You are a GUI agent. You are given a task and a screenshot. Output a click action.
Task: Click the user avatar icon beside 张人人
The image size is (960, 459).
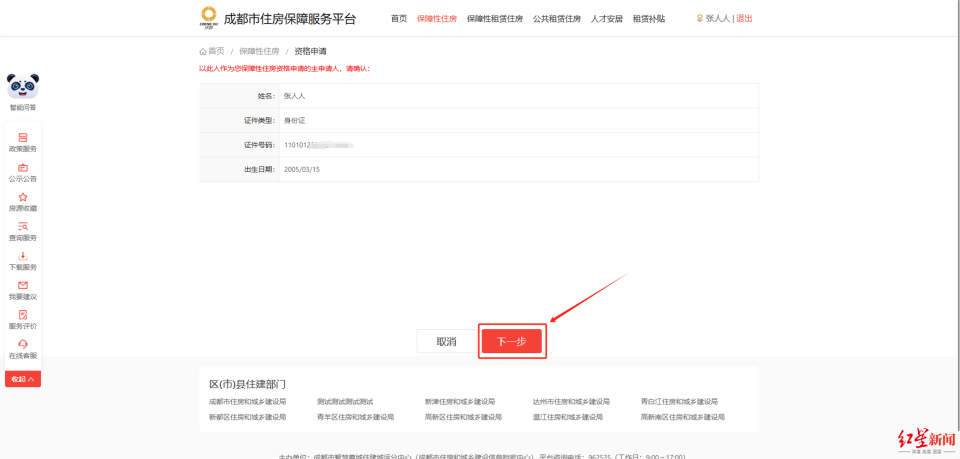tap(700, 18)
